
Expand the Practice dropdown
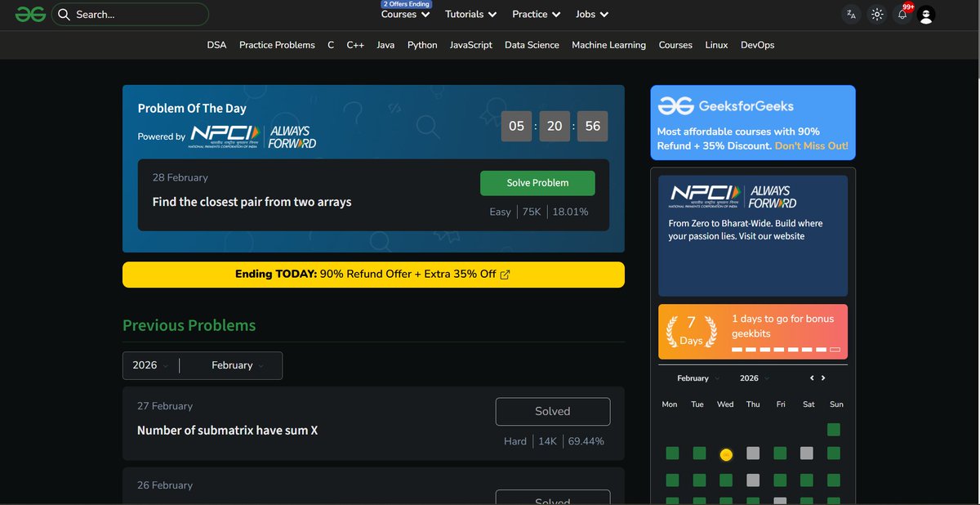pyautogui.click(x=536, y=14)
